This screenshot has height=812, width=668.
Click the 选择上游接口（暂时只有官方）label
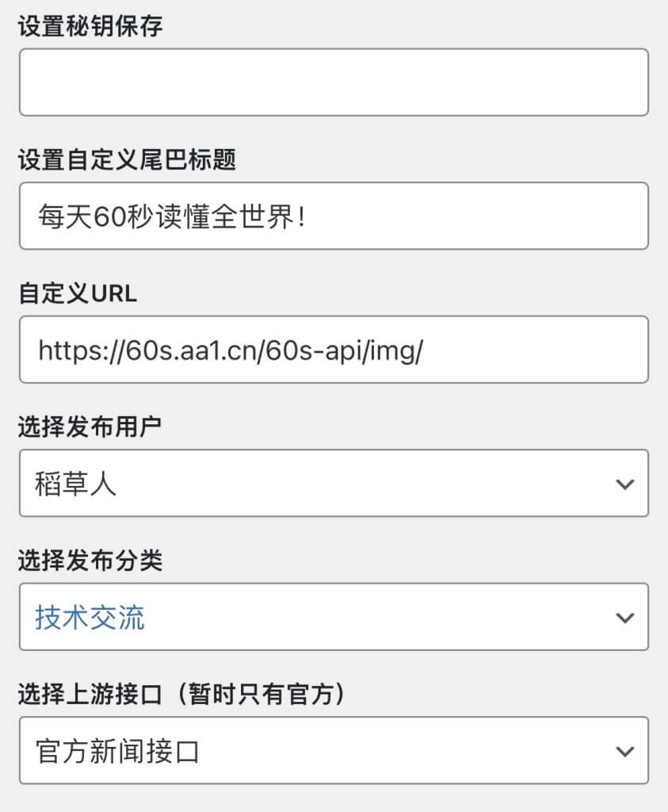(181, 694)
